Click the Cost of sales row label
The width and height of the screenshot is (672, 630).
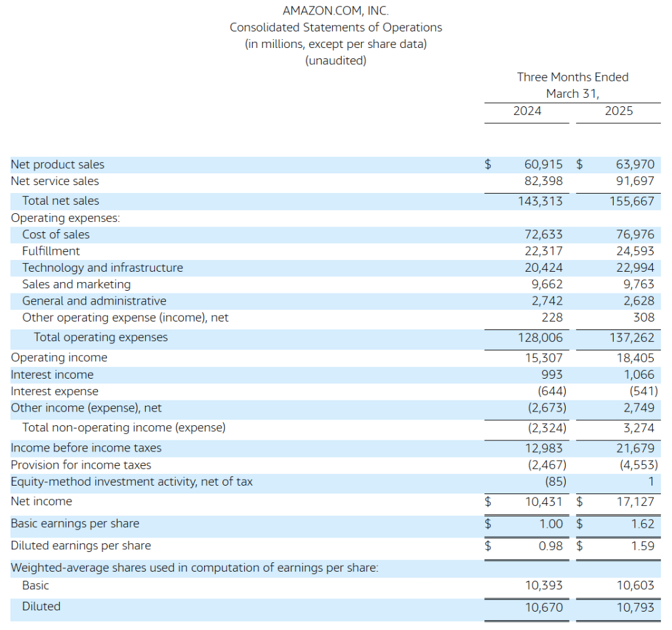[x=56, y=234]
